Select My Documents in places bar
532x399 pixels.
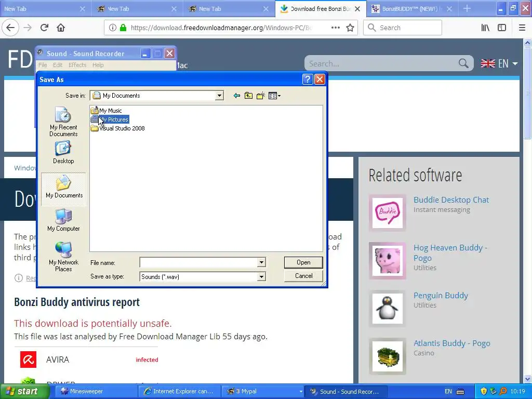pos(64,189)
